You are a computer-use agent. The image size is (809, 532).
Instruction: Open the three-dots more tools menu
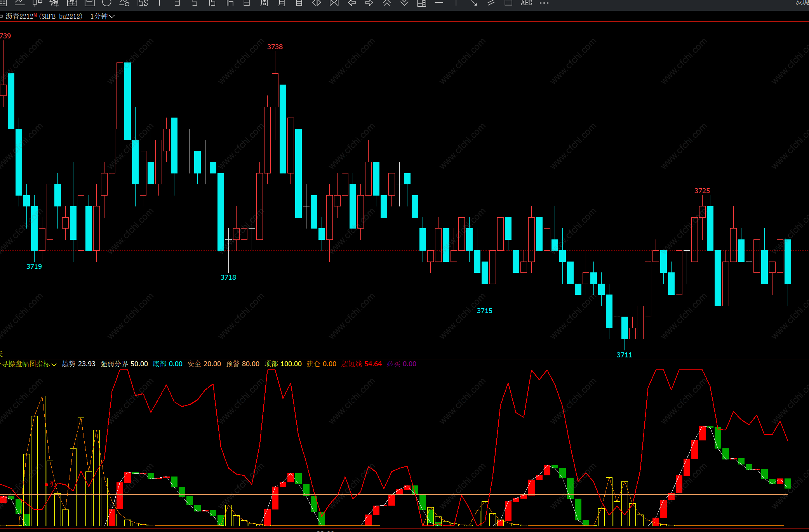544,3
